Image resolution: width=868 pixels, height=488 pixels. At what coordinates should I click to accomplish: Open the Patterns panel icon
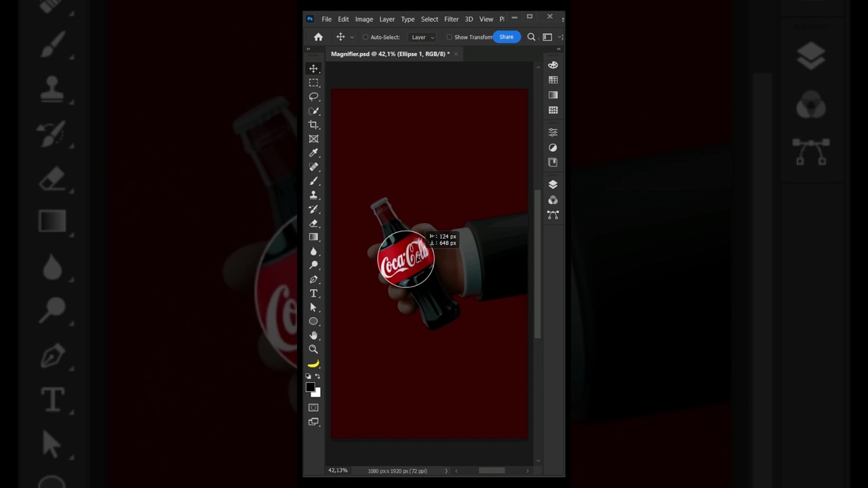point(553,110)
